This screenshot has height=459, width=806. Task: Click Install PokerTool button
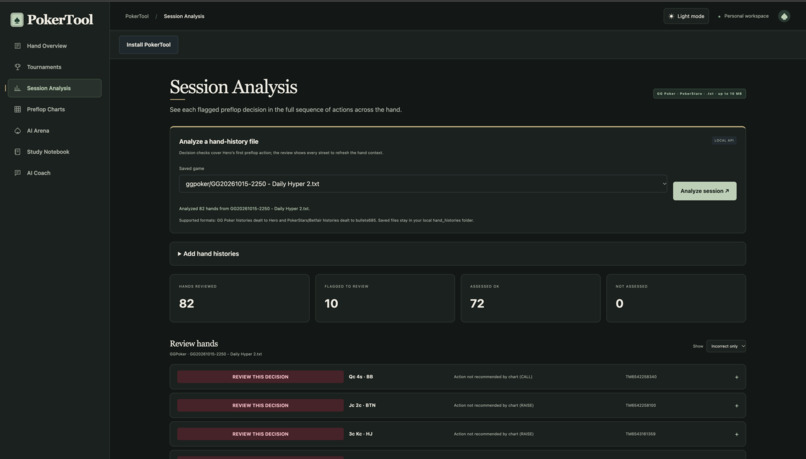(x=149, y=45)
